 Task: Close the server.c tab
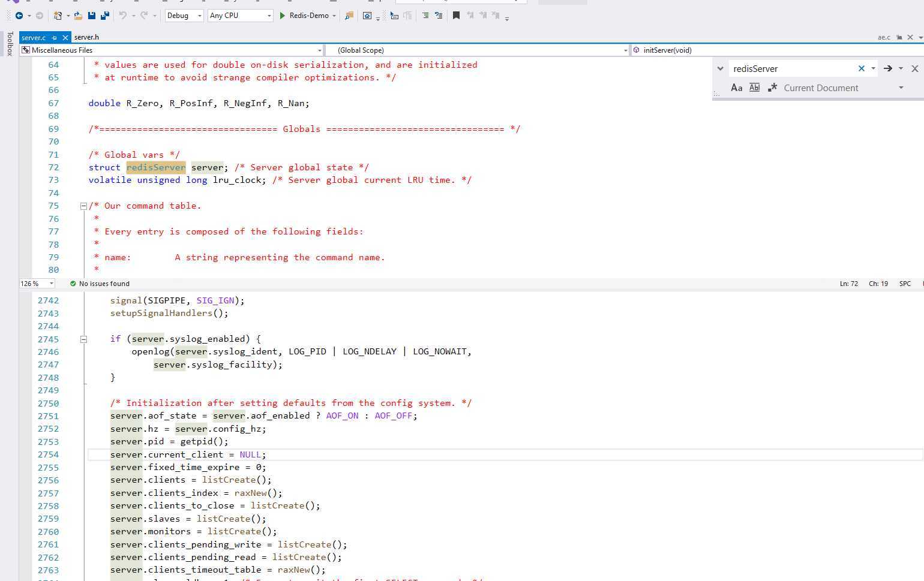pyautogui.click(x=66, y=37)
